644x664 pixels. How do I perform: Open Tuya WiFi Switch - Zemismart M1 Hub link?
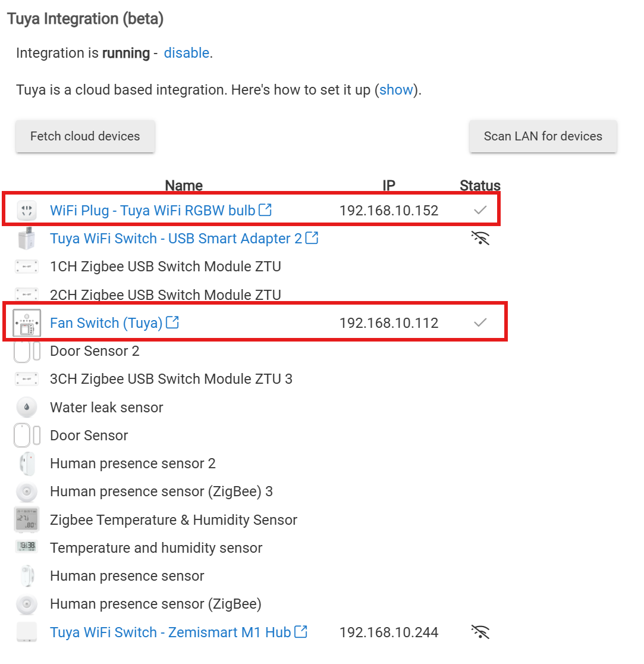pyautogui.click(x=170, y=632)
